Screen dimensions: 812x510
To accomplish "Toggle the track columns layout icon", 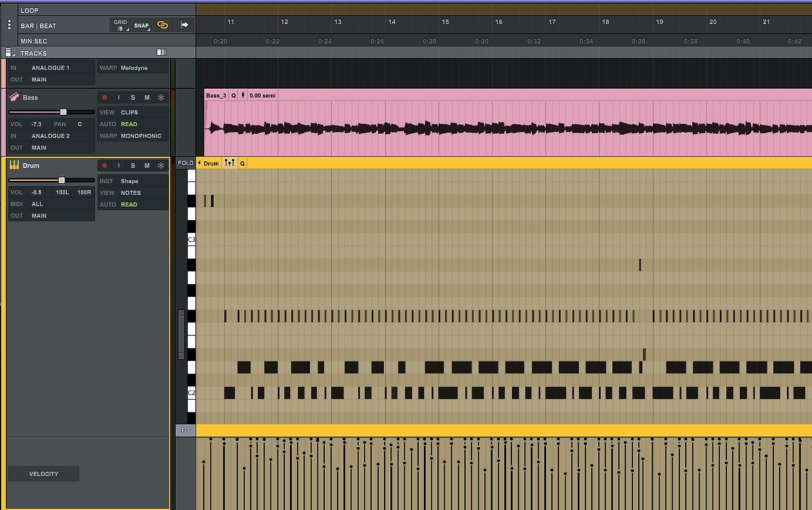I will [x=161, y=53].
